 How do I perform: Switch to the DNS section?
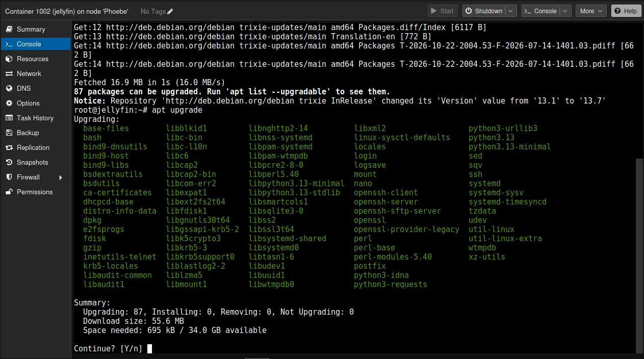36,88
